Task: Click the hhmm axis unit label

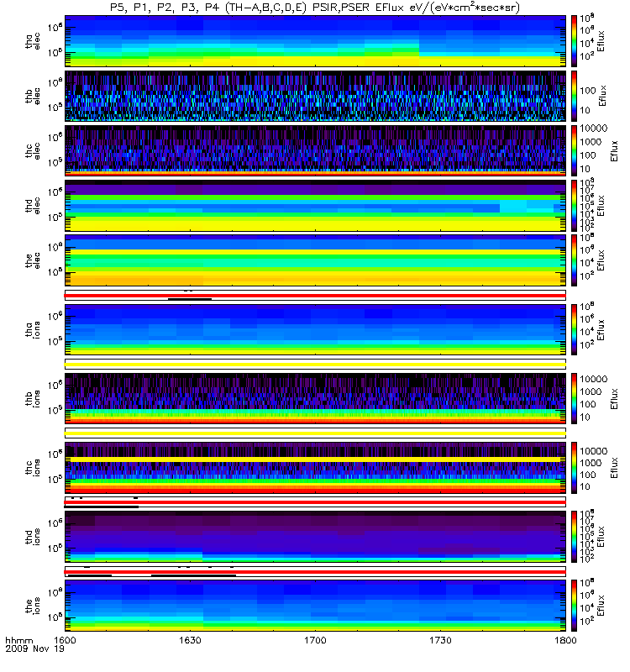Action: point(18,641)
